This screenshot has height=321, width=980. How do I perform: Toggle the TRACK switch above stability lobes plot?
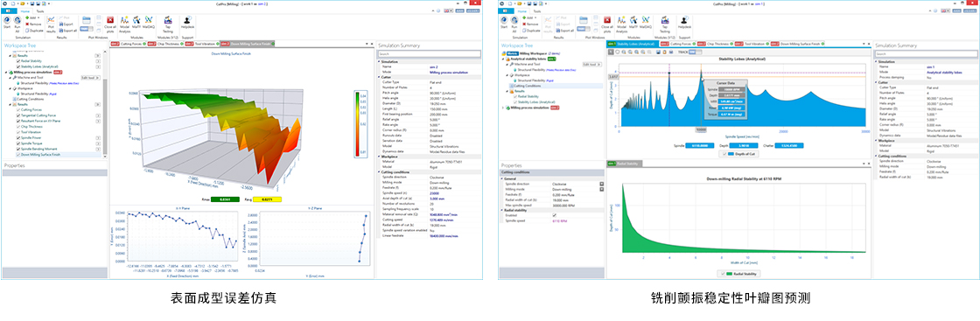coord(695,52)
